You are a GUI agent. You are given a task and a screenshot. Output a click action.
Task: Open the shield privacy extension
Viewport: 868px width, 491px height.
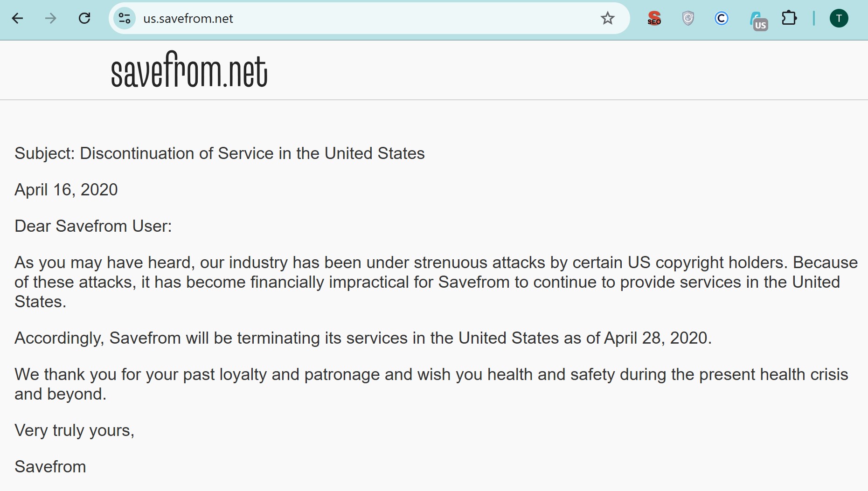(x=687, y=19)
